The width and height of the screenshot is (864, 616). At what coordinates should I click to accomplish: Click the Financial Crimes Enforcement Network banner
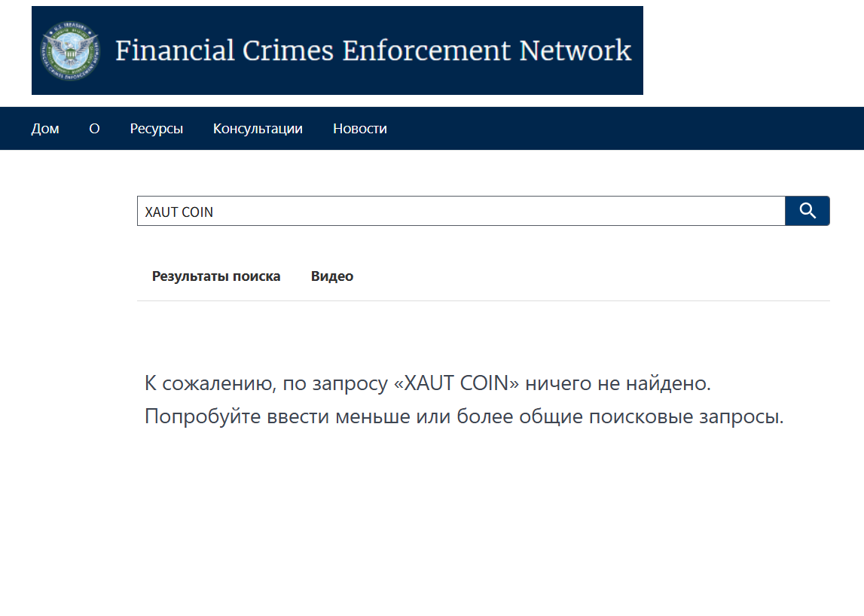(x=372, y=50)
